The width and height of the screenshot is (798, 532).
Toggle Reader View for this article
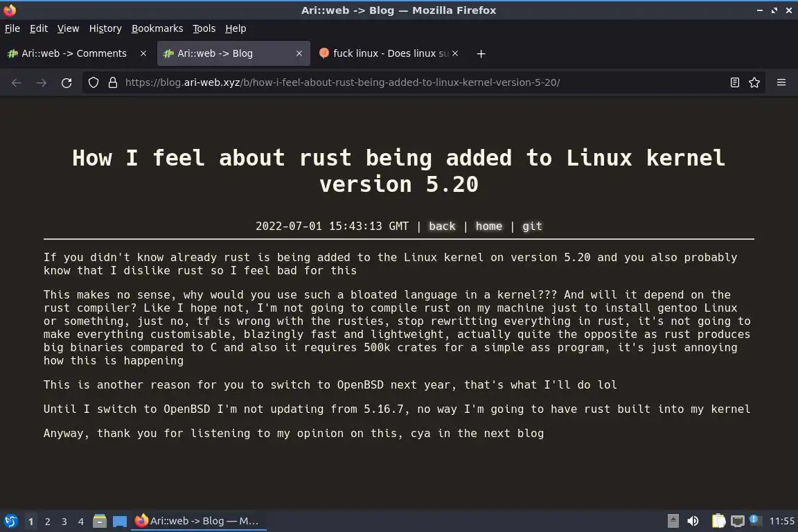(x=734, y=82)
